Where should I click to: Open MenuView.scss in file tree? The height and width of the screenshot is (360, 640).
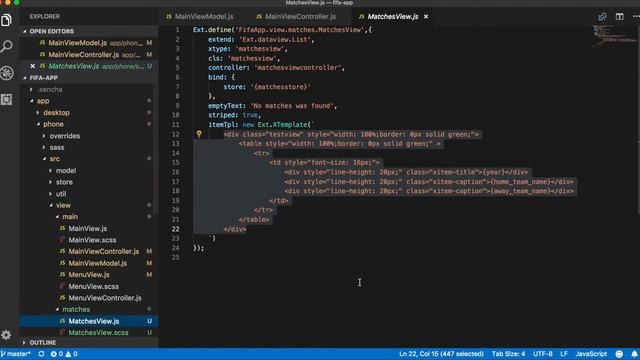tap(93, 287)
